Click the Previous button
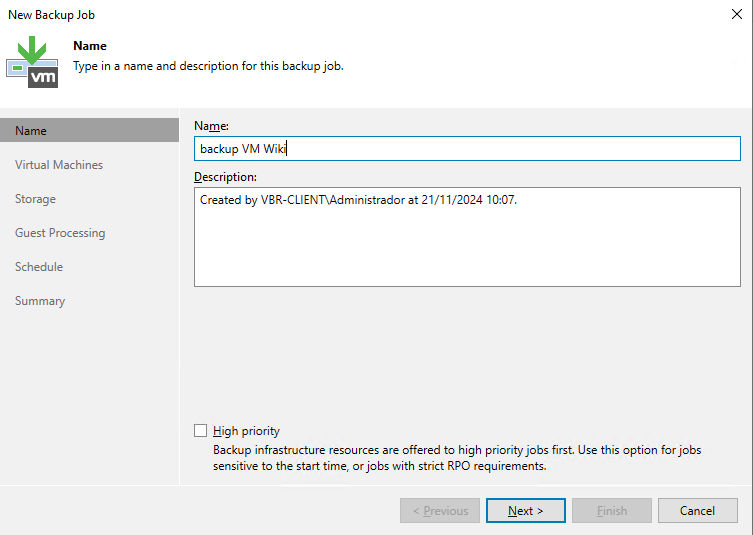Screen dimensions: 753x535 pyautogui.click(x=440, y=511)
